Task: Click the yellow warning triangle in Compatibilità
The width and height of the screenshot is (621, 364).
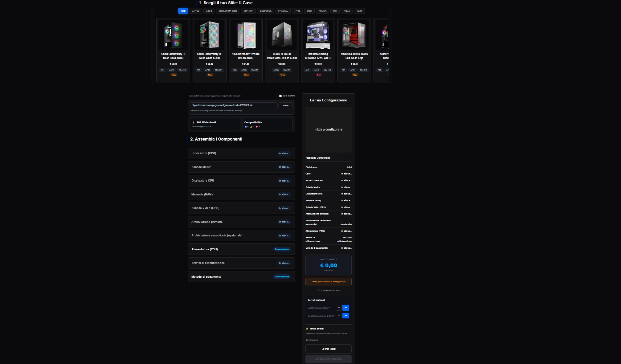Action: (251, 127)
